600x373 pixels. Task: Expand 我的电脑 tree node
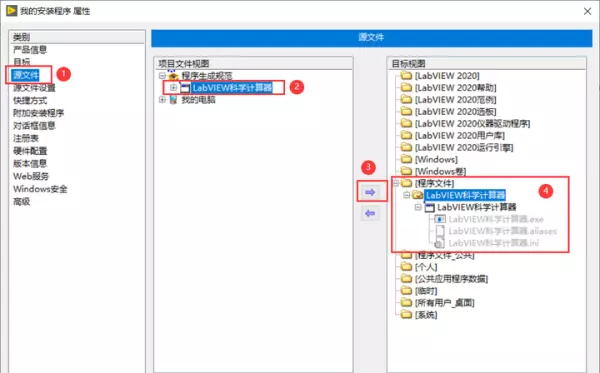[162, 99]
